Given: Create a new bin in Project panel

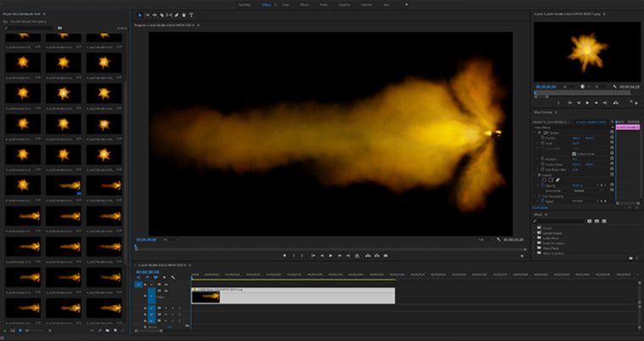Looking at the screenshot, I should click(x=108, y=330).
